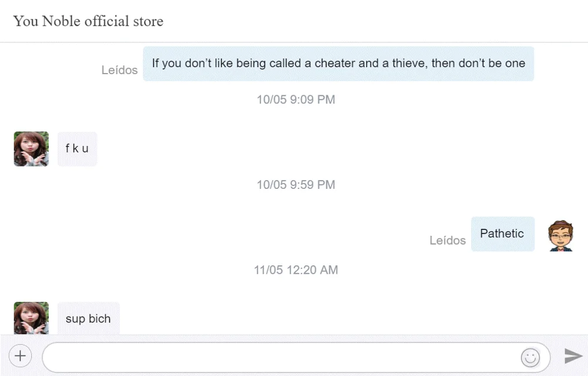Click the cartoon user avatar with glasses
Image resolution: width=588 pixels, height=376 pixels.
click(x=560, y=235)
